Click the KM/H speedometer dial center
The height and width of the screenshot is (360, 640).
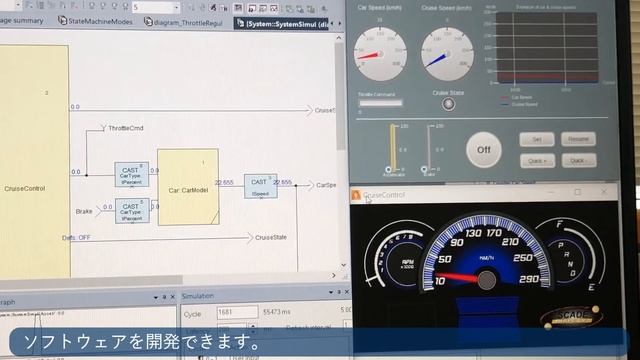click(486, 280)
